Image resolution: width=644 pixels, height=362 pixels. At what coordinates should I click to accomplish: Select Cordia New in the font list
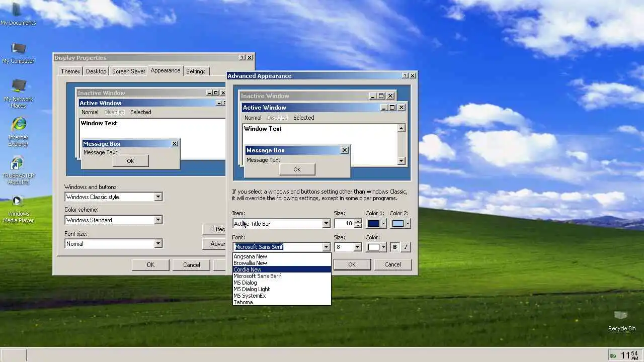pyautogui.click(x=282, y=269)
